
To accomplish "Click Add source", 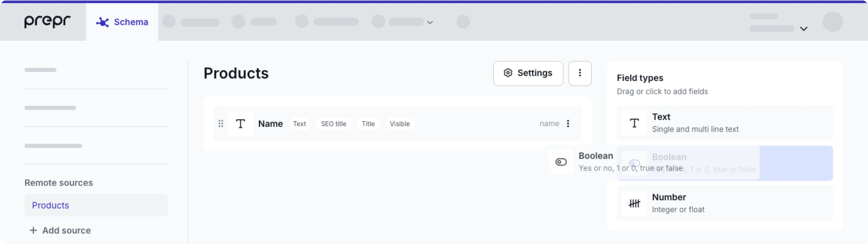I will tap(60, 230).
